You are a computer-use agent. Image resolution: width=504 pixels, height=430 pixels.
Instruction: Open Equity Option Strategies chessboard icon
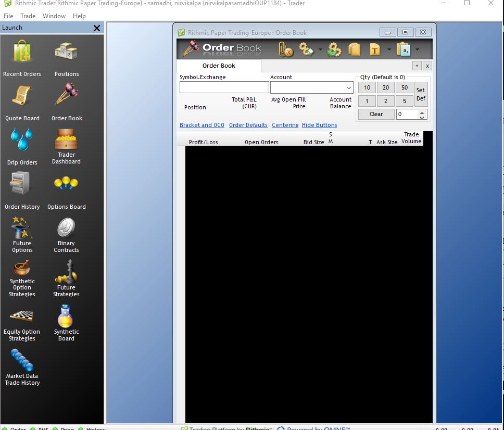click(x=22, y=325)
